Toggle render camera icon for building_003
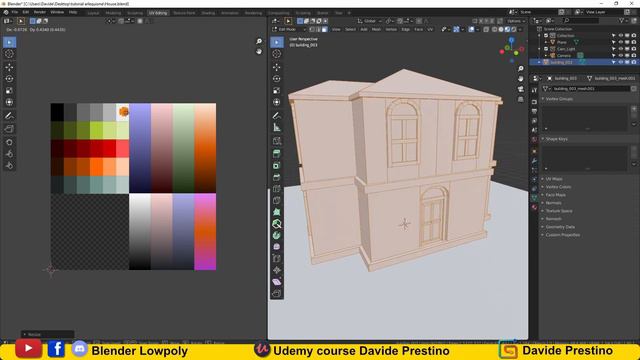This screenshot has height=360, width=640. (633, 62)
